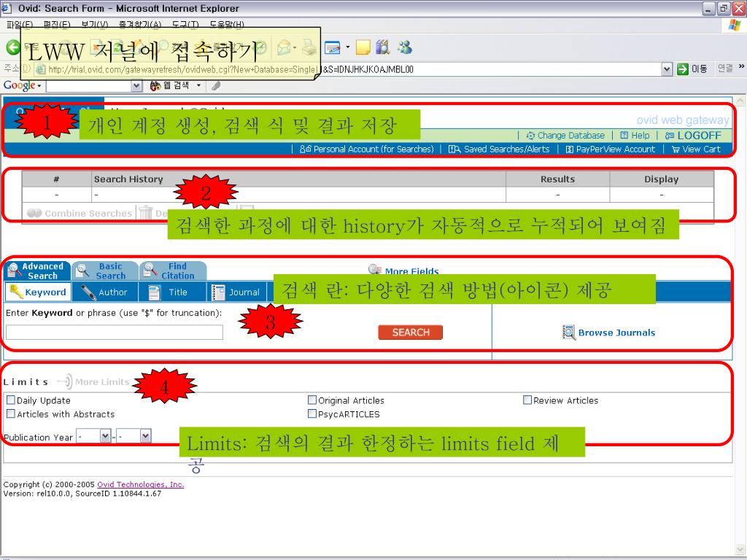The width and height of the screenshot is (747, 560).
Task: Click the yellow note toolbar icon
Action: click(x=363, y=47)
